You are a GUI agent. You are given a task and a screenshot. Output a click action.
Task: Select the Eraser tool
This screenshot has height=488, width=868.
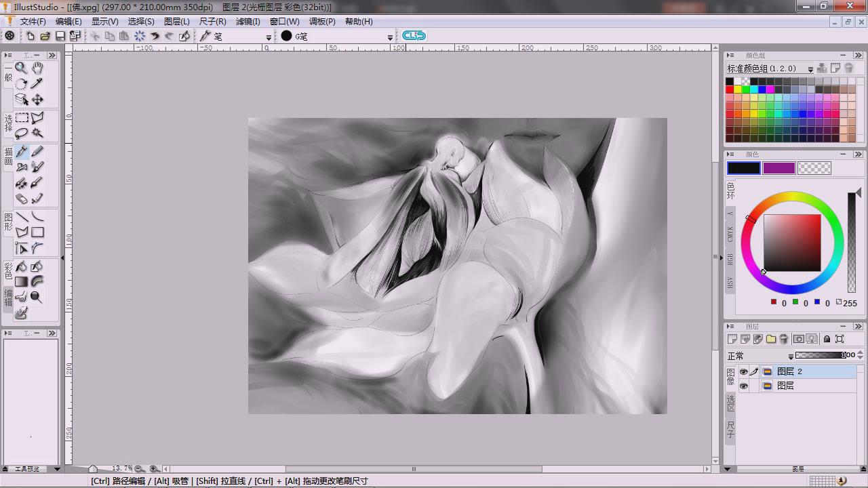coord(21,199)
